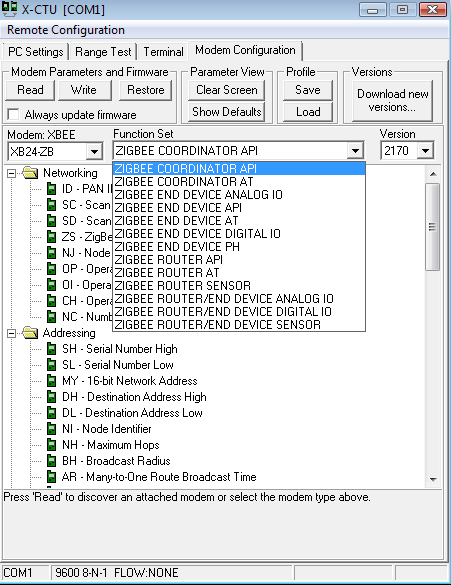This screenshot has width=451, height=585.
Task: Click the scrollbar down arrow
Action: (433, 479)
